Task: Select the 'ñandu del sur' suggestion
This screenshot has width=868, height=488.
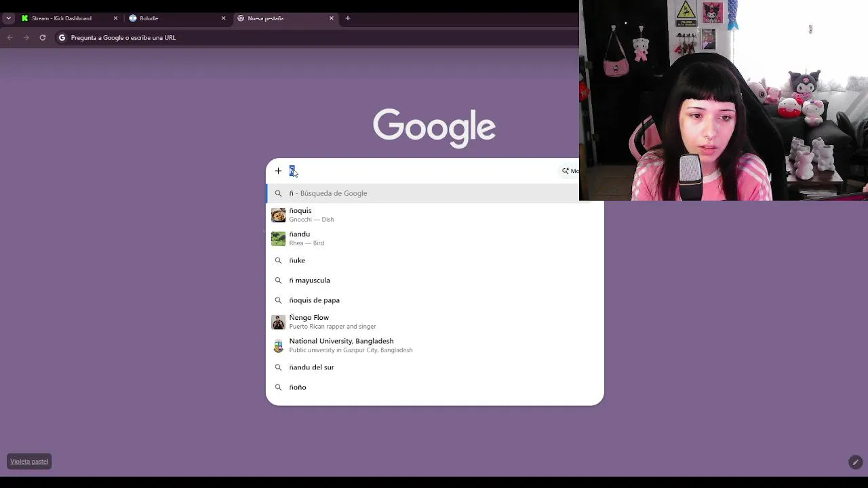Action: click(435, 367)
